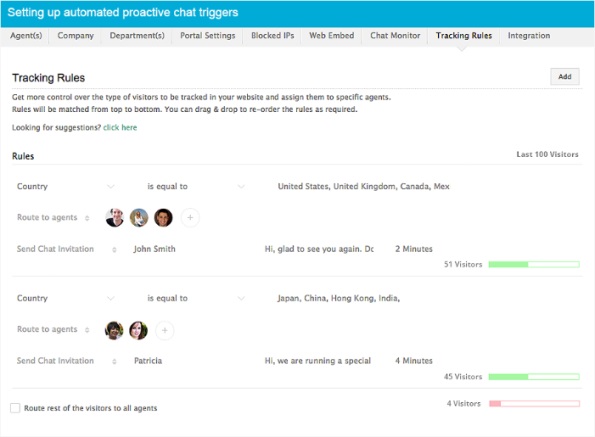This screenshot has width=595, height=437.
Task: Click the first agent avatar in US rule
Action: 115,218
